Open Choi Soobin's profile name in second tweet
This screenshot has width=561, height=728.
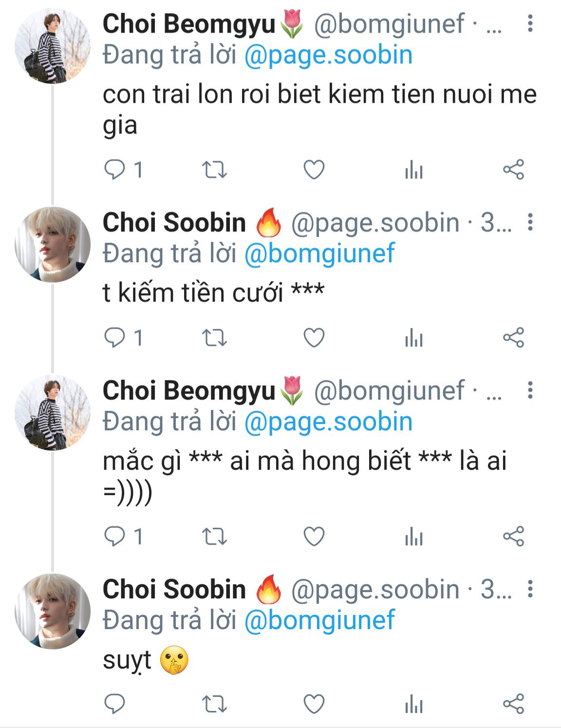pyautogui.click(x=174, y=223)
